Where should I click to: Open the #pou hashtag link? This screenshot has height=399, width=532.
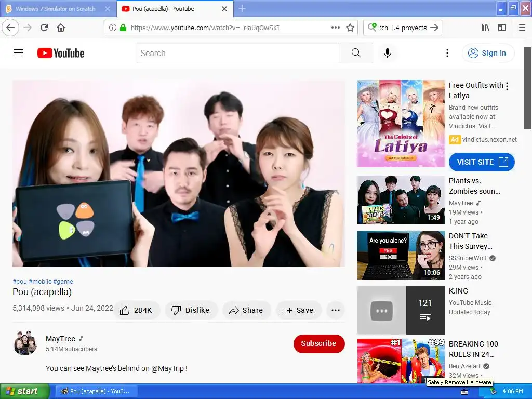pyautogui.click(x=20, y=281)
